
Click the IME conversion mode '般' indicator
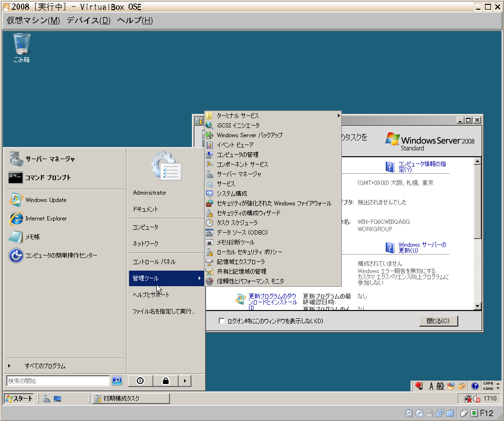click(440, 386)
